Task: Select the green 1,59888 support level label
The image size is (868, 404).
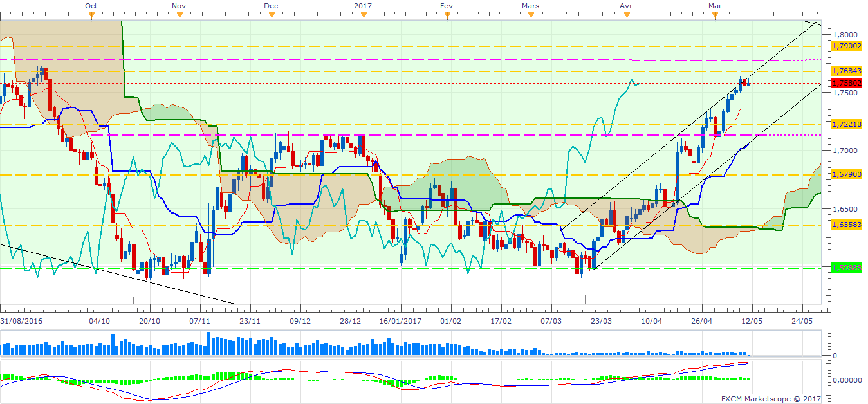Action: pyautogui.click(x=846, y=268)
